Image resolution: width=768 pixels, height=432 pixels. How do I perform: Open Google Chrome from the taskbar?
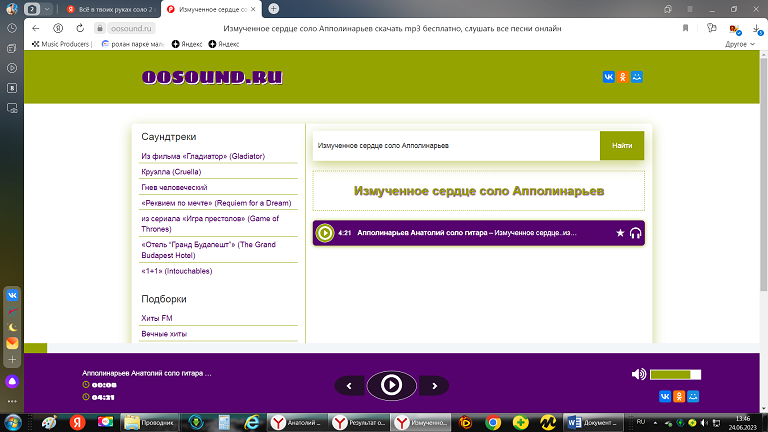[x=493, y=422]
